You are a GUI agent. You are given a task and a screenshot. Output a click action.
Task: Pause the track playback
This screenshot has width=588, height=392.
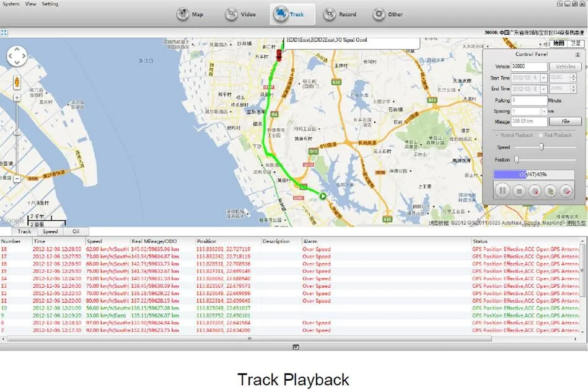503,191
